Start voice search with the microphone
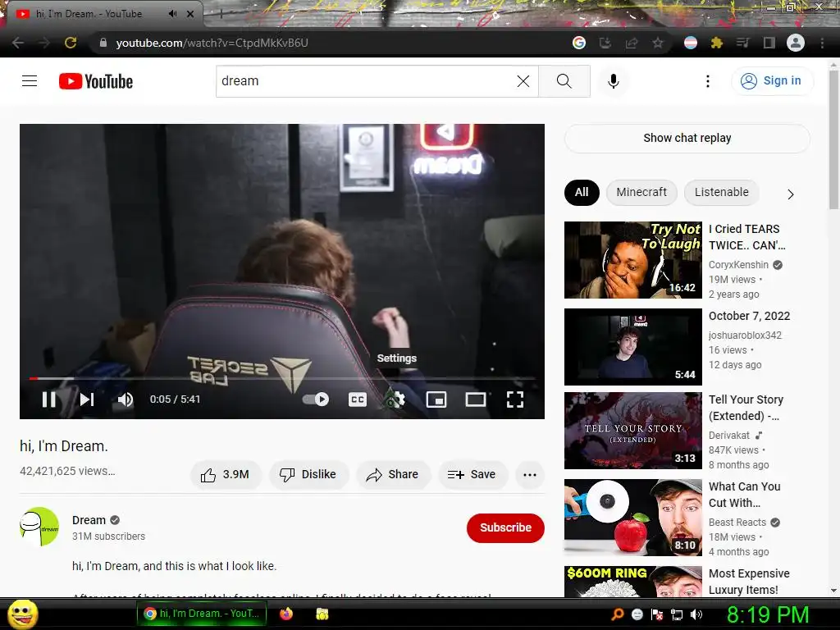This screenshot has height=630, width=840. 614,81
